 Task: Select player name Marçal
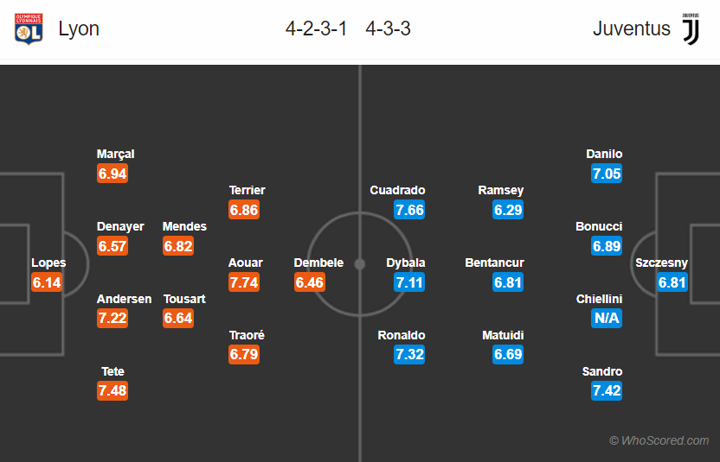116,154
